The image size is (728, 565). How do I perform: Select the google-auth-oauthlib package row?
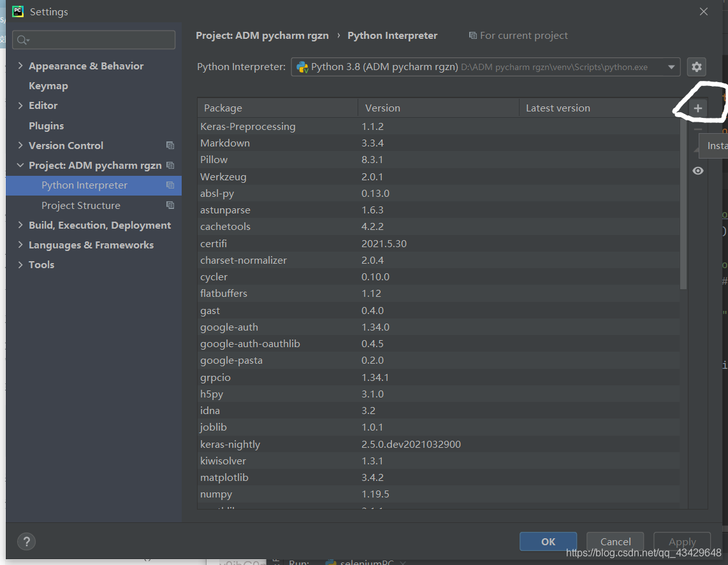[439, 344]
